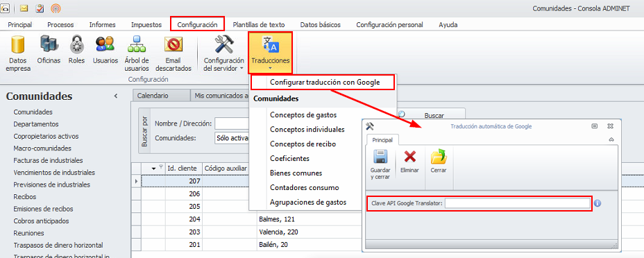
Task: Open Usuarios management
Action: (x=105, y=51)
